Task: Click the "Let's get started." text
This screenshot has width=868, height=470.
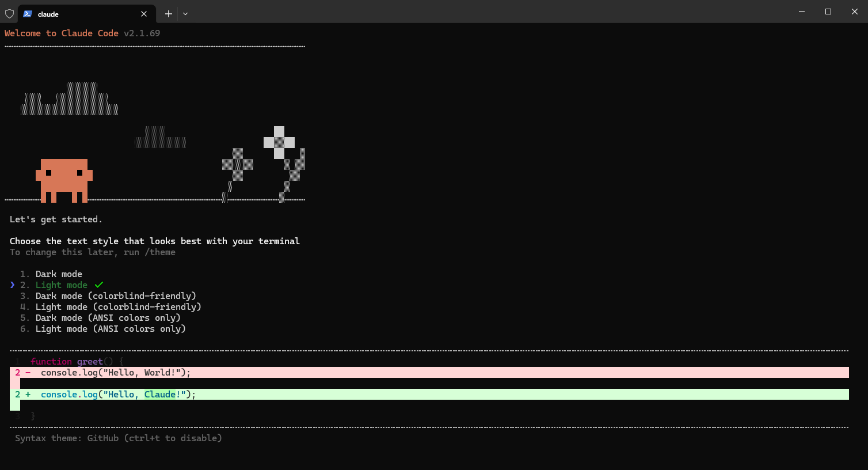Action: point(56,219)
